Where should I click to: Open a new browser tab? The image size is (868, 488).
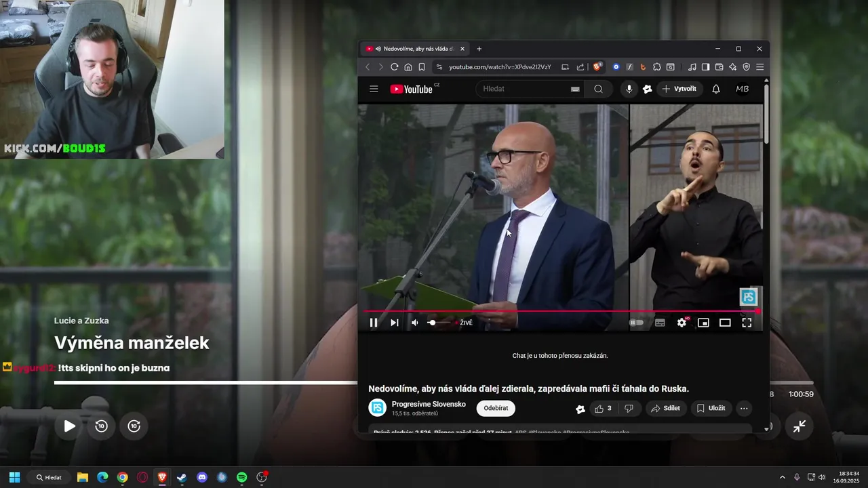[x=479, y=49]
